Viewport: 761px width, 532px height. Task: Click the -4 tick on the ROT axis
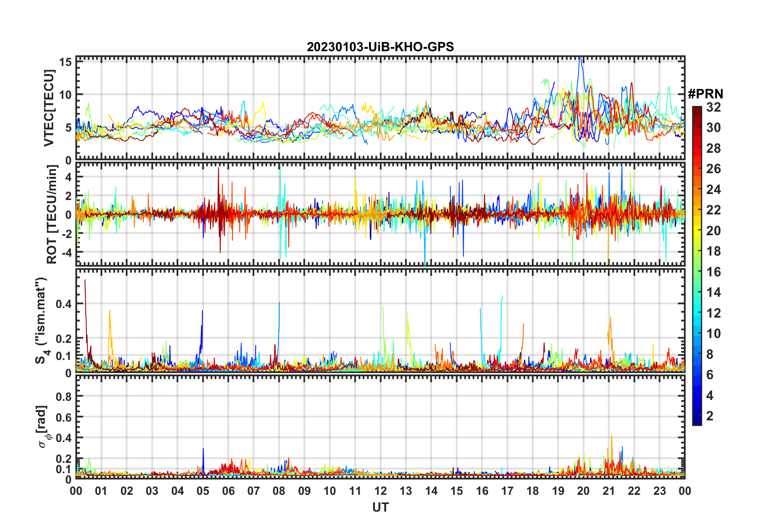click(x=66, y=252)
